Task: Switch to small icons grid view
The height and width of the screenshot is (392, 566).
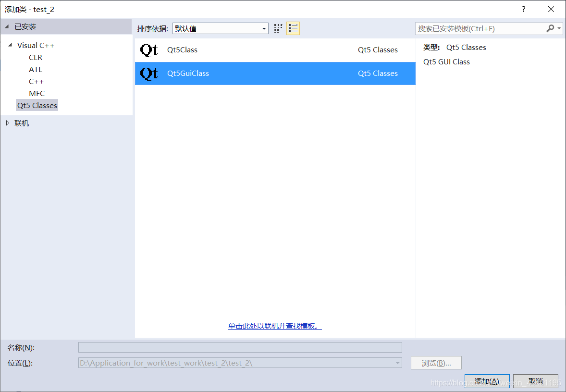Action: tap(278, 28)
